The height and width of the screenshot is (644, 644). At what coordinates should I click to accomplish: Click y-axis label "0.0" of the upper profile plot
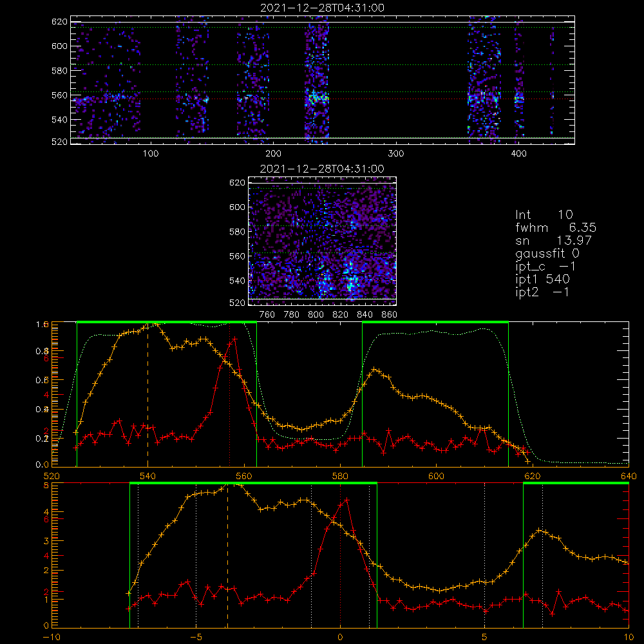pyautogui.click(x=43, y=465)
